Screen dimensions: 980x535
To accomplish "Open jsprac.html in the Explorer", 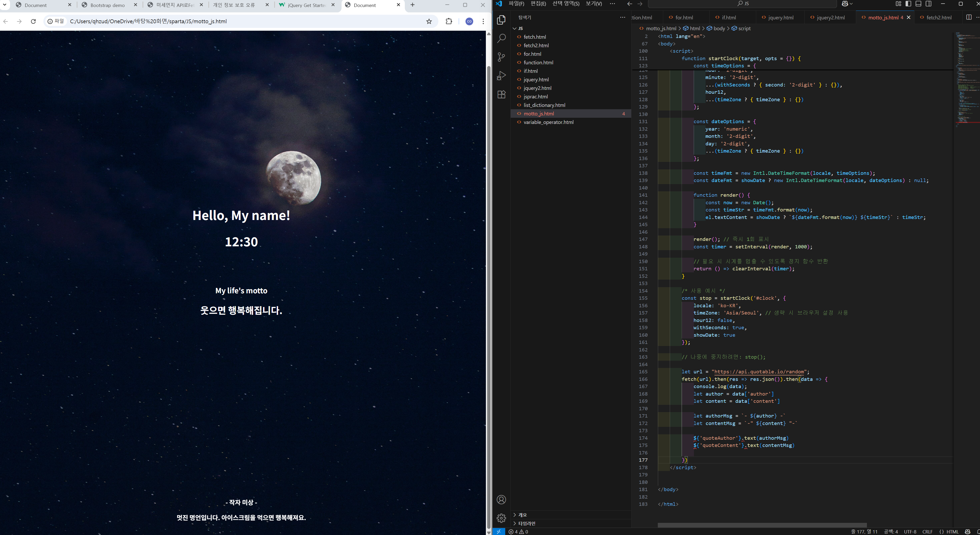I will [571, 97].
